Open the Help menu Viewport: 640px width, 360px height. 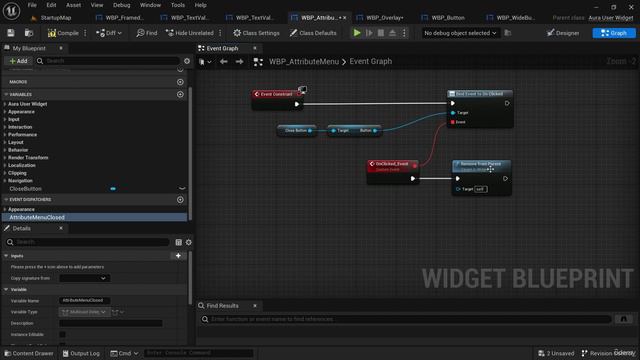coord(200,5)
